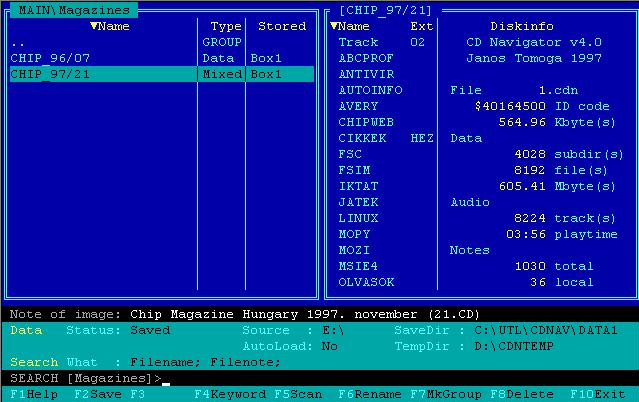The width and height of the screenshot is (639, 402).
Task: Select the LINUX directory
Action: pyautogui.click(x=358, y=218)
